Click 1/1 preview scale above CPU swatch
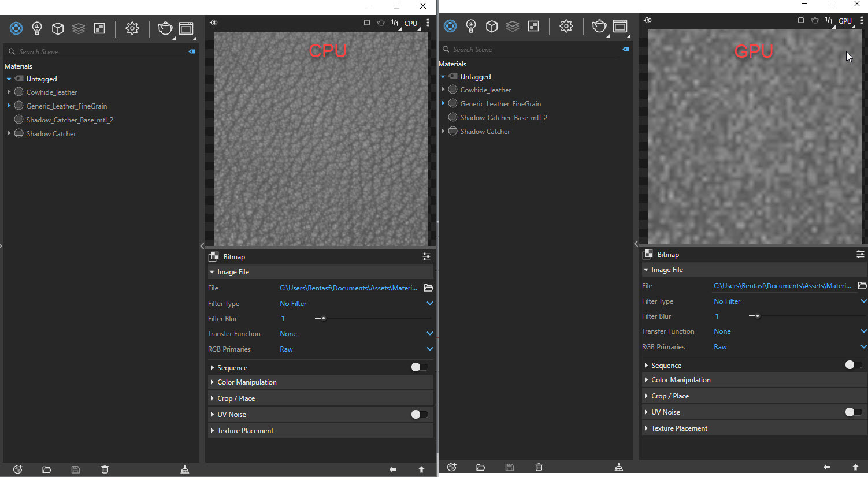 click(x=395, y=23)
